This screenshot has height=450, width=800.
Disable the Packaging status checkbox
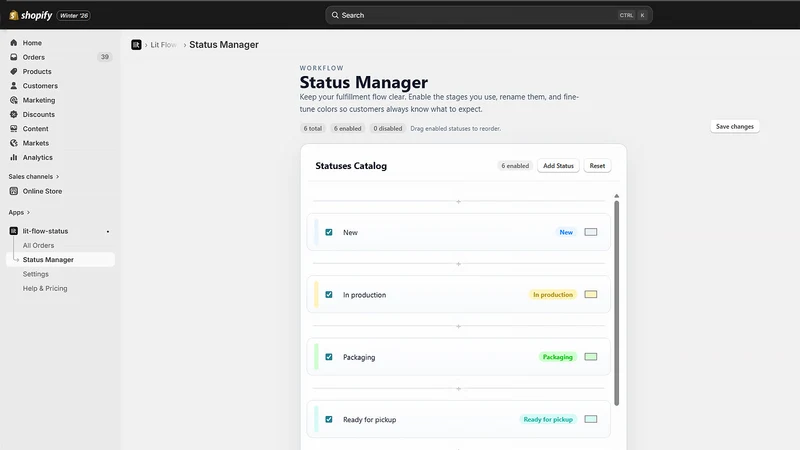pyautogui.click(x=329, y=357)
